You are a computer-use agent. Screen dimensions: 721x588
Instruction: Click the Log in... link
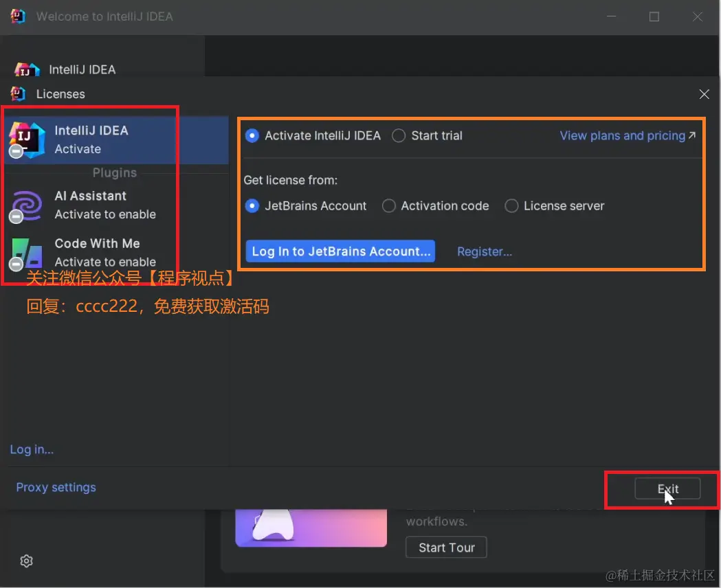point(32,449)
